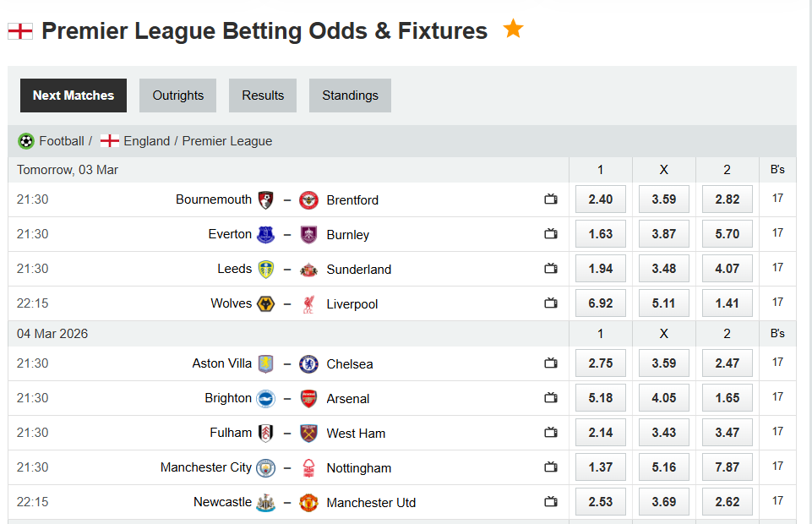Click Bournemouth's club crest
The height and width of the screenshot is (524, 812).
[265, 199]
